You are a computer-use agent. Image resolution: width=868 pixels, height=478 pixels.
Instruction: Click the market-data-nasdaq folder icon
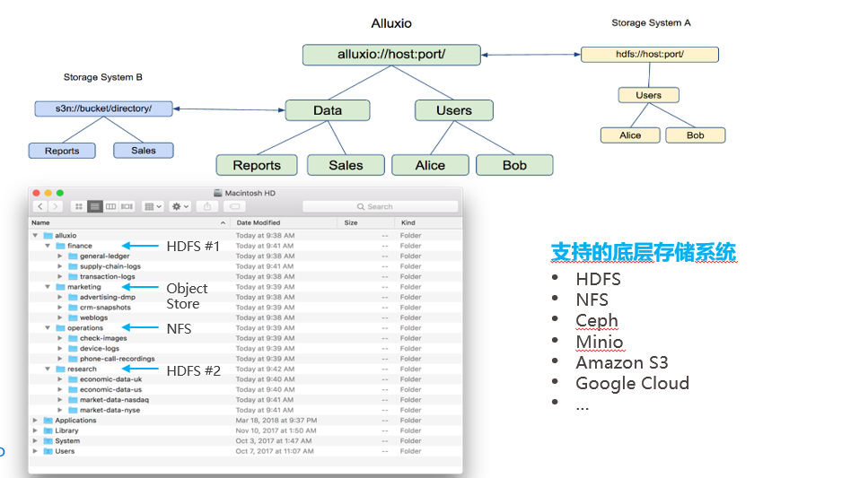tap(73, 399)
